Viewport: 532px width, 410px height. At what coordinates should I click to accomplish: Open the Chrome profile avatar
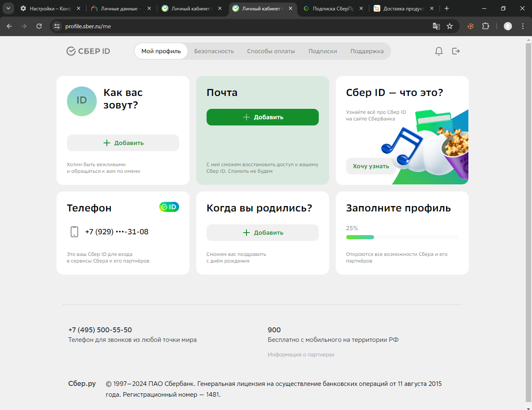coord(508,26)
